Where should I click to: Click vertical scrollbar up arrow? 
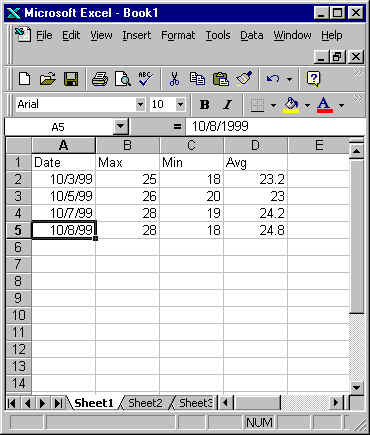(x=356, y=151)
